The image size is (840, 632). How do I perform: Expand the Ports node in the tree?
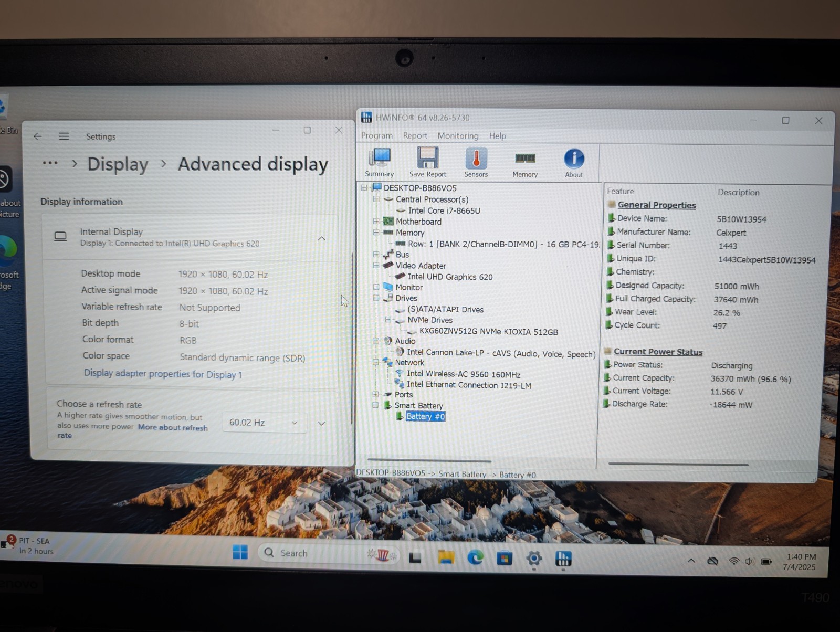(375, 394)
